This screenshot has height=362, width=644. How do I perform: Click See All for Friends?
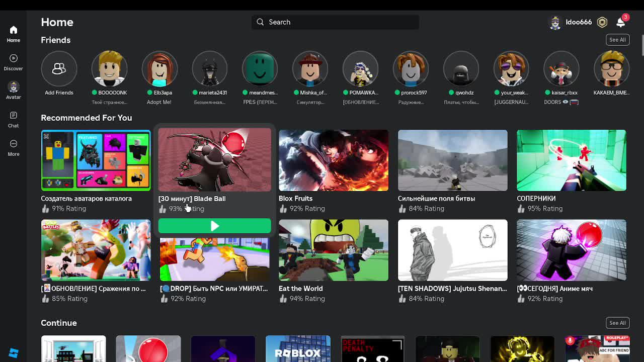tap(617, 40)
